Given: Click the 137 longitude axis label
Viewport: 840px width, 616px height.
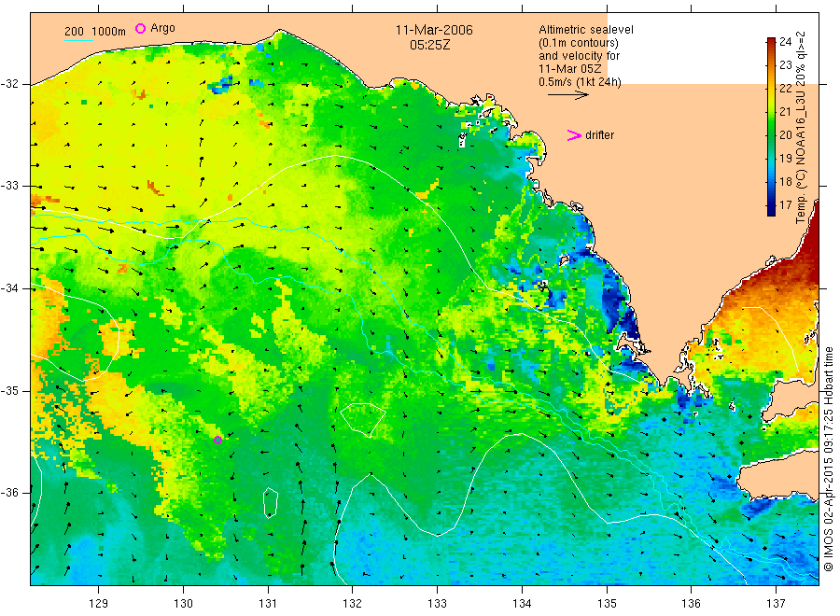Looking at the screenshot, I should pyautogui.click(x=776, y=604).
